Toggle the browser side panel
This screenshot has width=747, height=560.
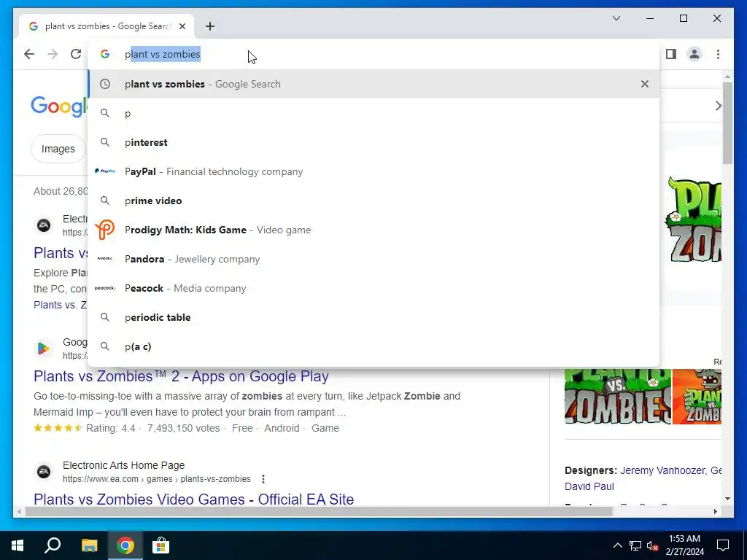[x=671, y=54]
